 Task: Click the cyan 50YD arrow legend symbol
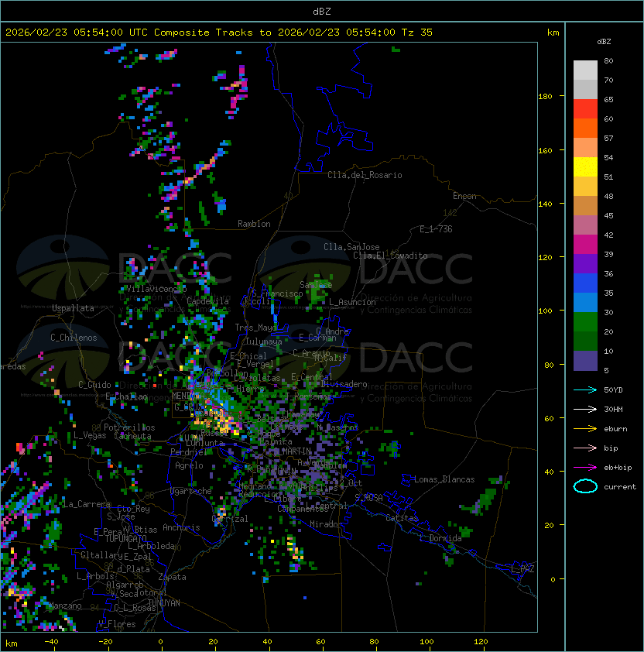585,389
